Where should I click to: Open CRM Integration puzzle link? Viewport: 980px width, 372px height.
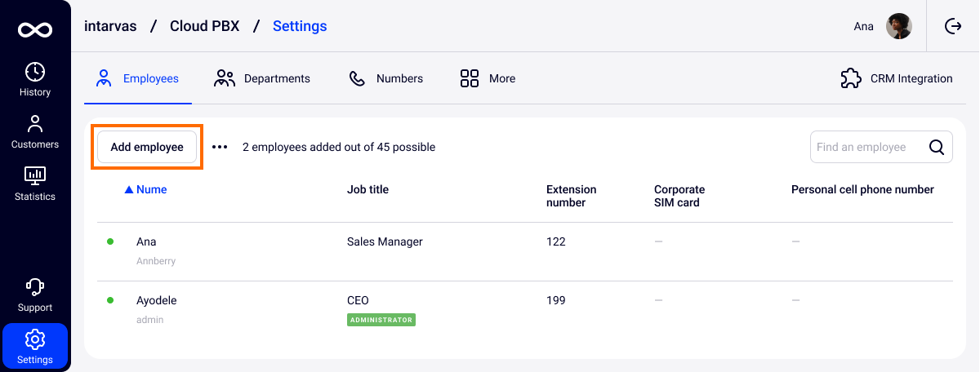(897, 78)
